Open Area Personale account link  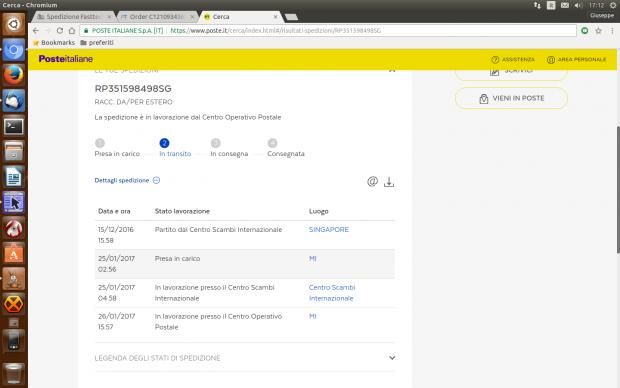[577, 59]
